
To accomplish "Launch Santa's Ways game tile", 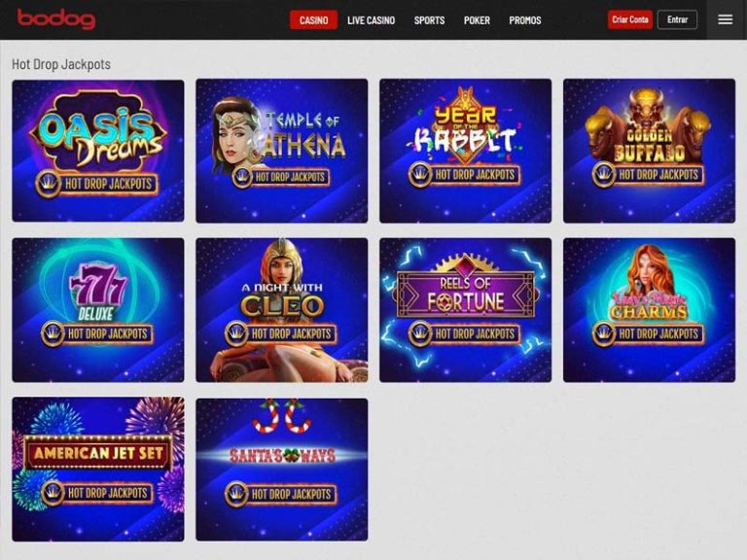I will (281, 469).
